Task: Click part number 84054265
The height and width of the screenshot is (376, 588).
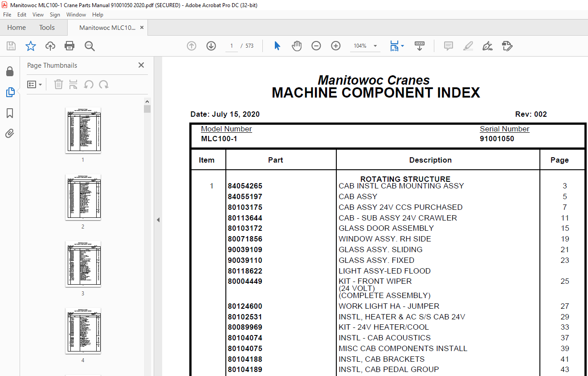Action: 245,186
